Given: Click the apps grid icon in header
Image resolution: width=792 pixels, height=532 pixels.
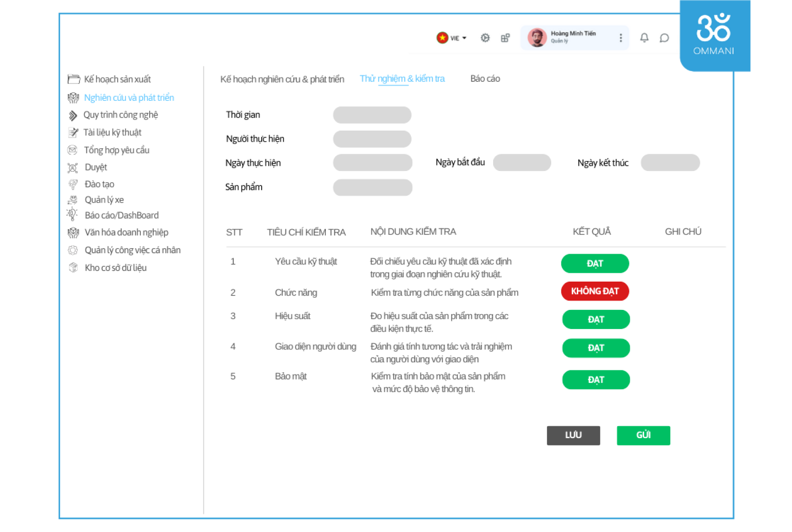Looking at the screenshot, I should coord(505,38).
